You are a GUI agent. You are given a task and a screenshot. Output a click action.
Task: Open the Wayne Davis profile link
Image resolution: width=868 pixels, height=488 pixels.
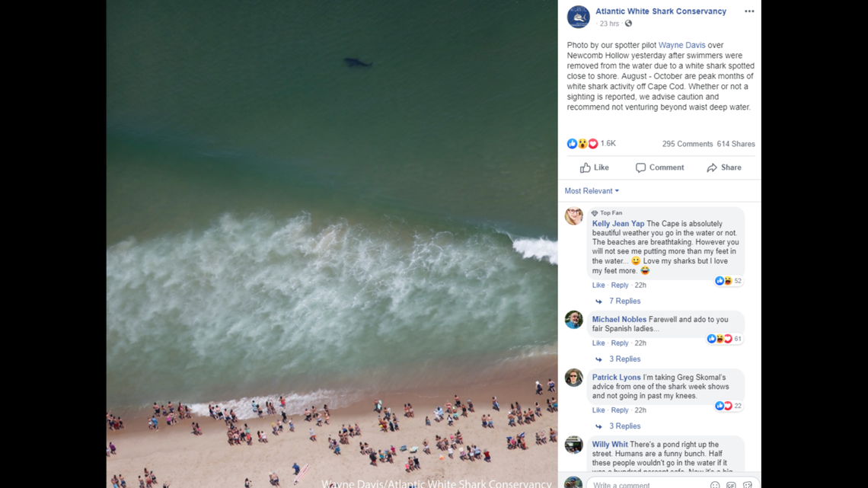tap(681, 46)
